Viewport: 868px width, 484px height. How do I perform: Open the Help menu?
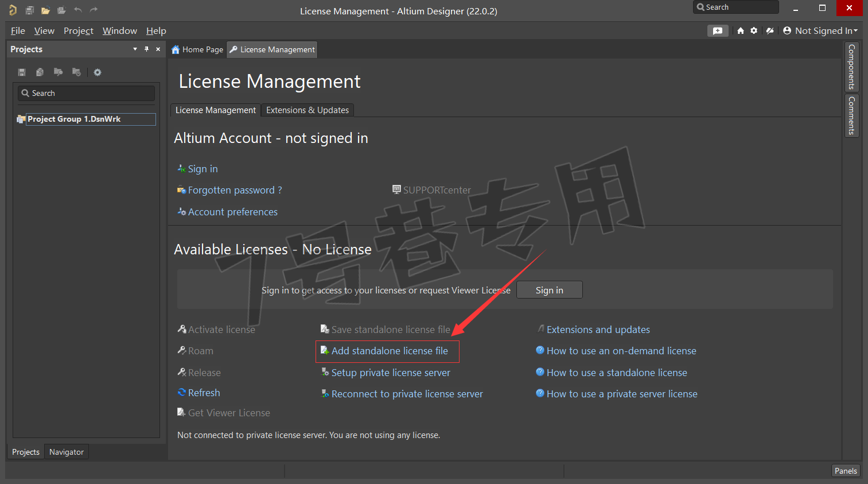point(156,31)
